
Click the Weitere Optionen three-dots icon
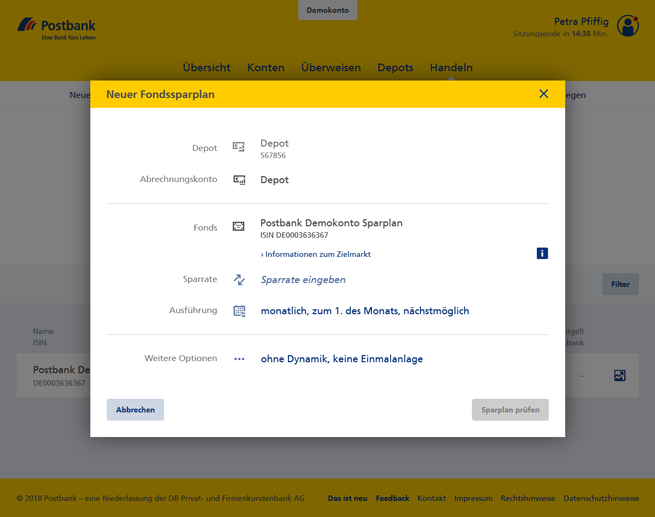pos(239,359)
